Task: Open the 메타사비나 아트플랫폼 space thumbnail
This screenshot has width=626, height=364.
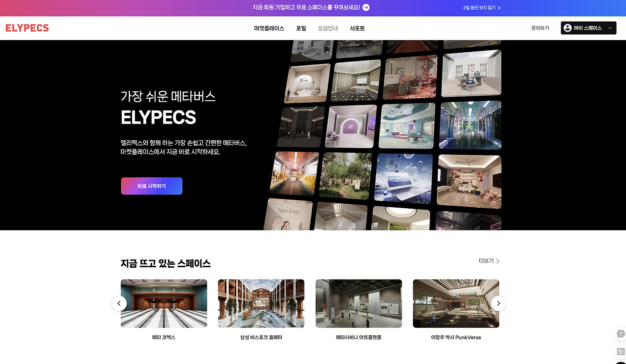Action: pos(358,303)
